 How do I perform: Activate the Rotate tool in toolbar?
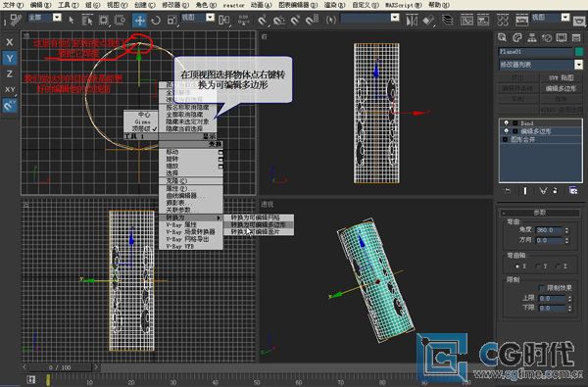click(156, 20)
